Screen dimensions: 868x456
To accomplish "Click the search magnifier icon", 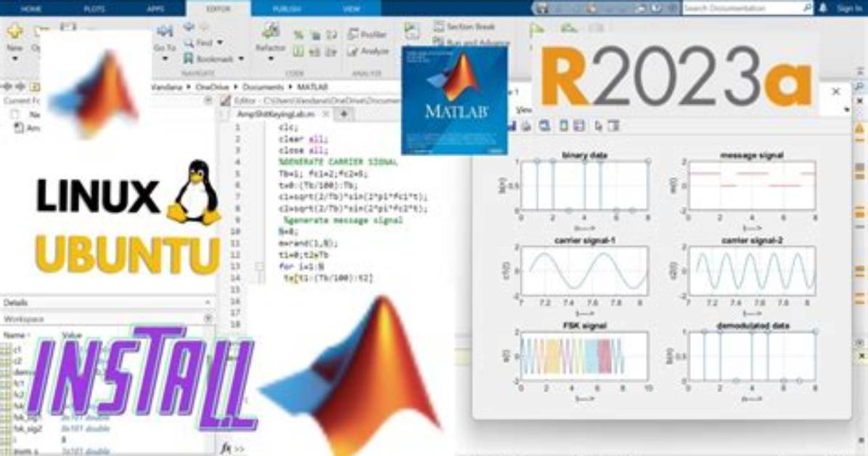I will point(807,8).
